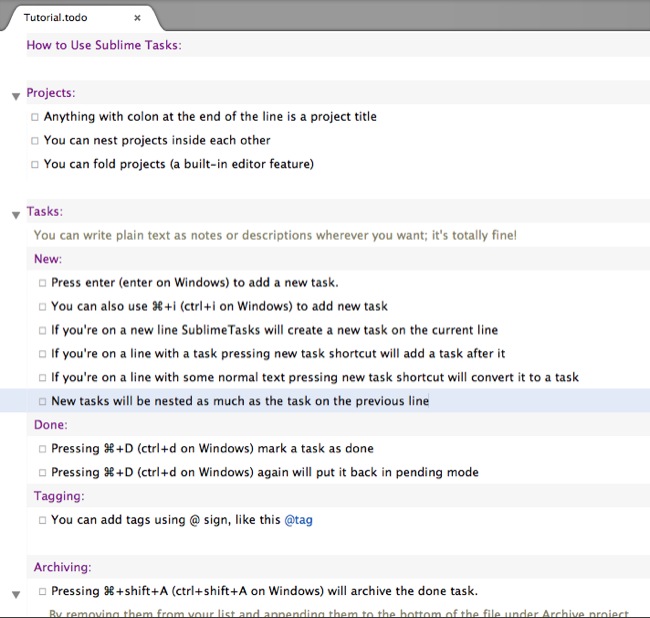Click the 'Tasks:' project title
The height and width of the screenshot is (618, 650).
(45, 211)
